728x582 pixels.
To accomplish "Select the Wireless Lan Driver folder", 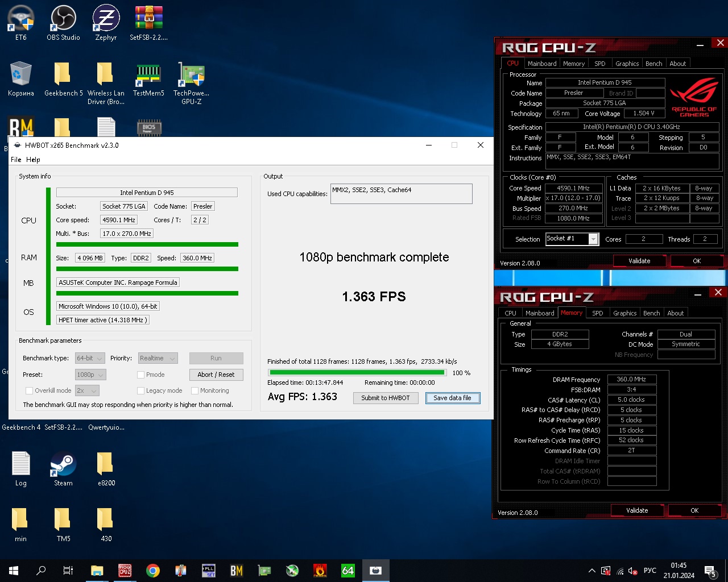I will coord(106,83).
